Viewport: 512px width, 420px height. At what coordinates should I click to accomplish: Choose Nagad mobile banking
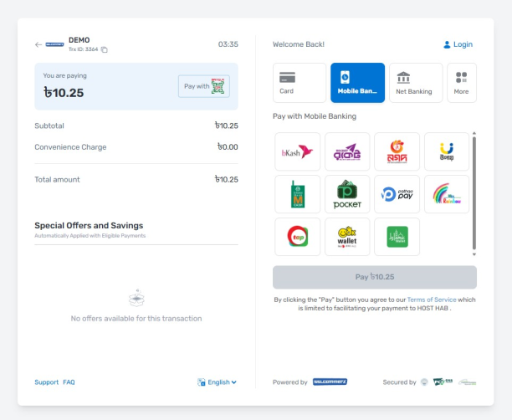point(397,151)
